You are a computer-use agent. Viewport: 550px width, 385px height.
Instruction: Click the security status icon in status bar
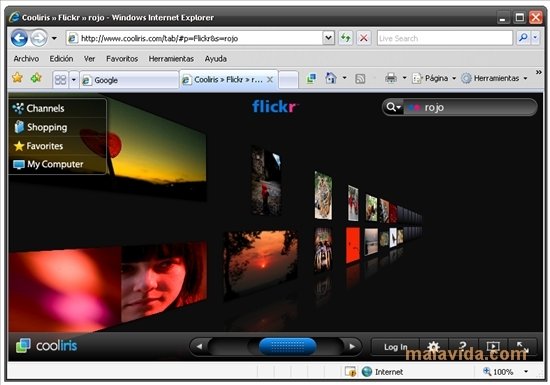point(350,372)
